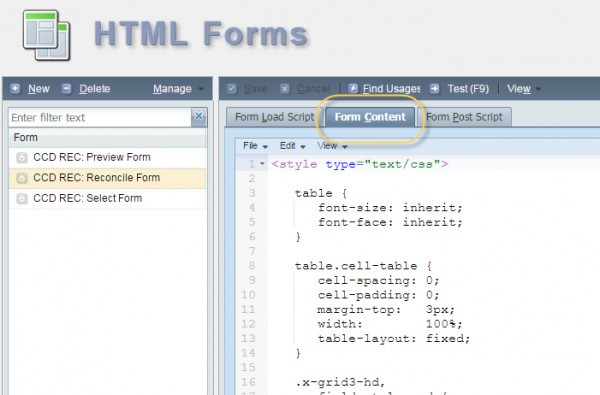
Task: Open the editor File menu
Action: [x=255, y=146]
